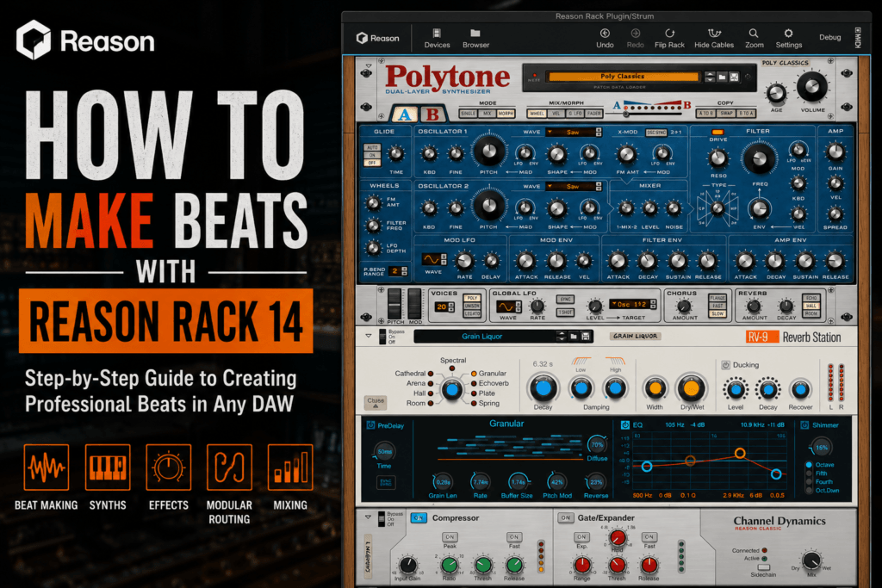The width and height of the screenshot is (882, 588).
Task: Step the Polytone patch selector arrows
Action: pyautogui.click(x=710, y=77)
